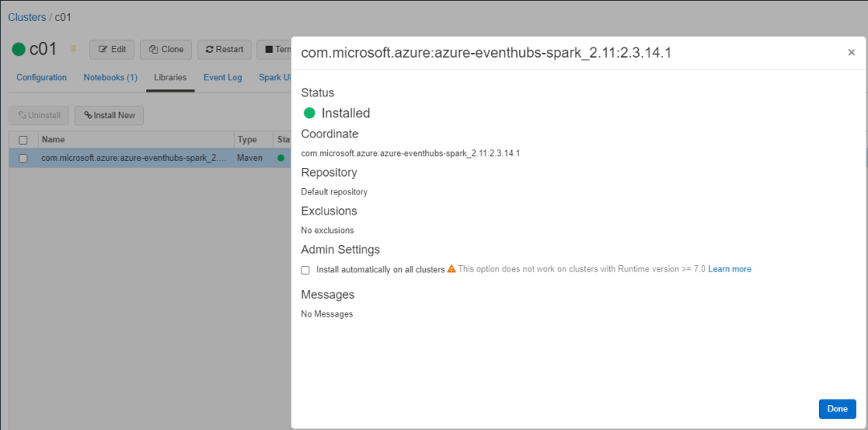The image size is (868, 430).
Task: Click green status dot in library row
Action: pos(280,158)
